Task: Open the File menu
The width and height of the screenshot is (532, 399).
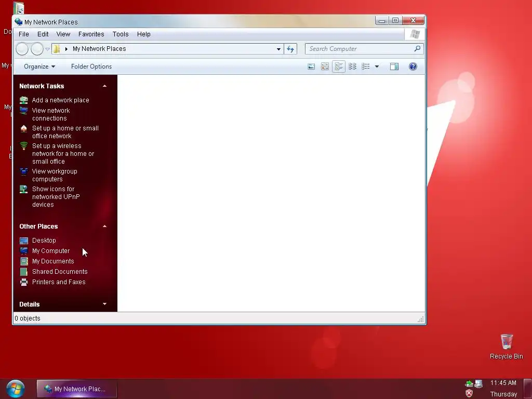Action: tap(24, 34)
